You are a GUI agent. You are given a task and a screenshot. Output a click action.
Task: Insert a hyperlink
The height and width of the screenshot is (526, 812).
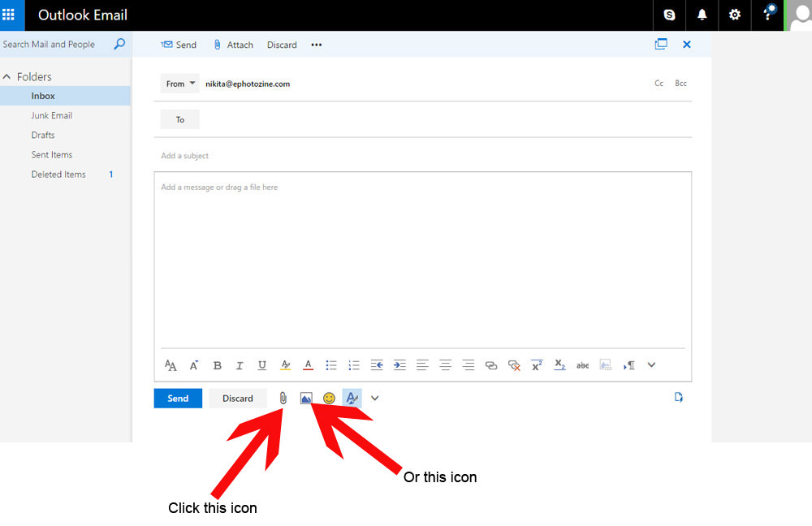491,365
